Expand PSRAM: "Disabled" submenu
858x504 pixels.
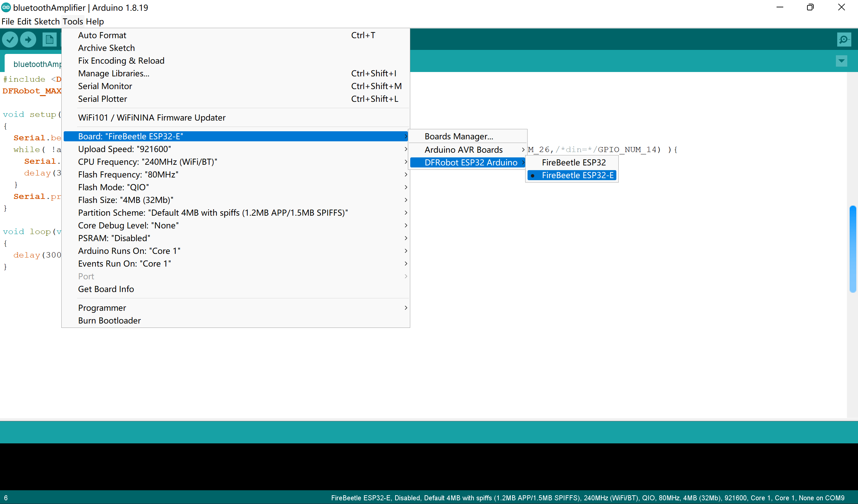pyautogui.click(x=236, y=238)
